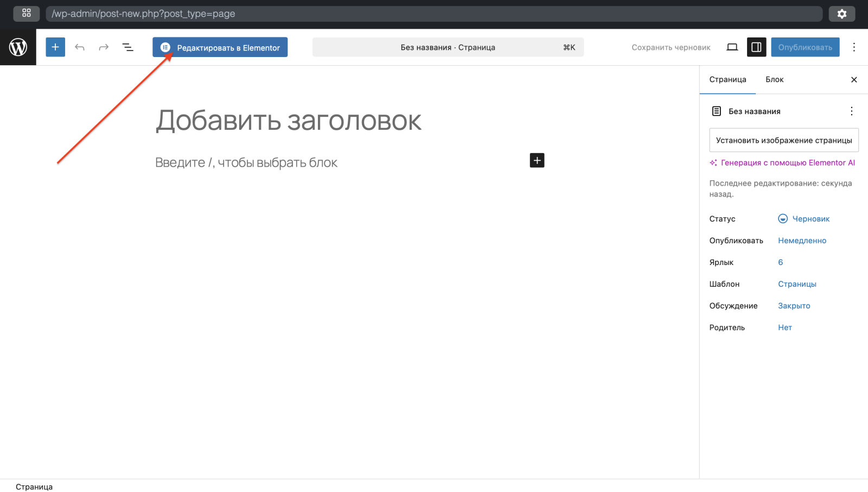Click the black add block button in editor
Viewport: 868px width, 492px height.
click(x=537, y=160)
